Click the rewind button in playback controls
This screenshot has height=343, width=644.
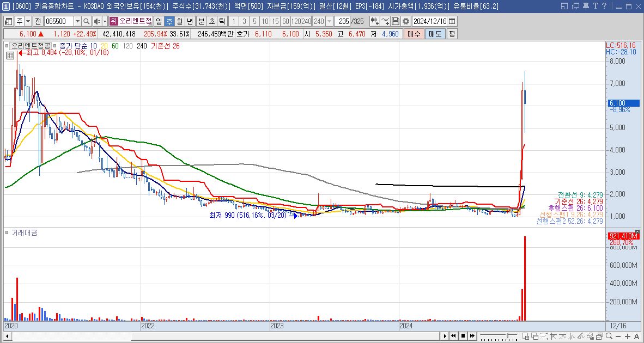[x=453, y=336]
